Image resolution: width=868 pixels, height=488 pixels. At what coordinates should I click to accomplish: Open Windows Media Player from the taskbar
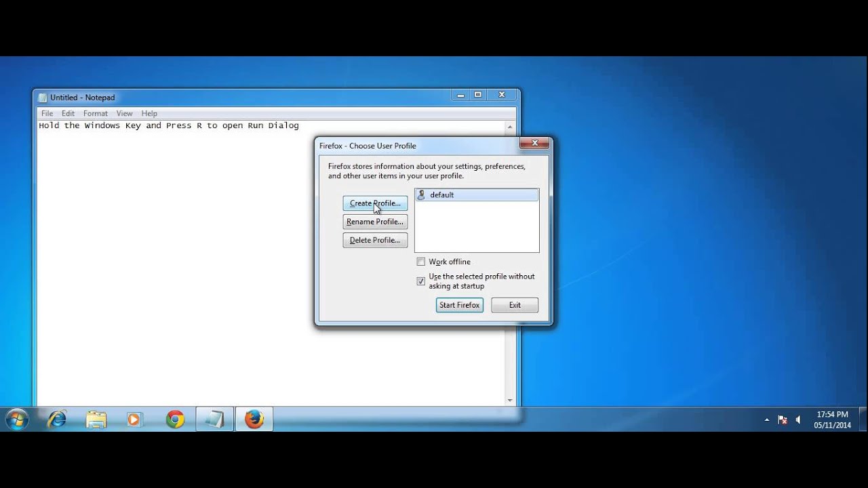tap(134, 420)
